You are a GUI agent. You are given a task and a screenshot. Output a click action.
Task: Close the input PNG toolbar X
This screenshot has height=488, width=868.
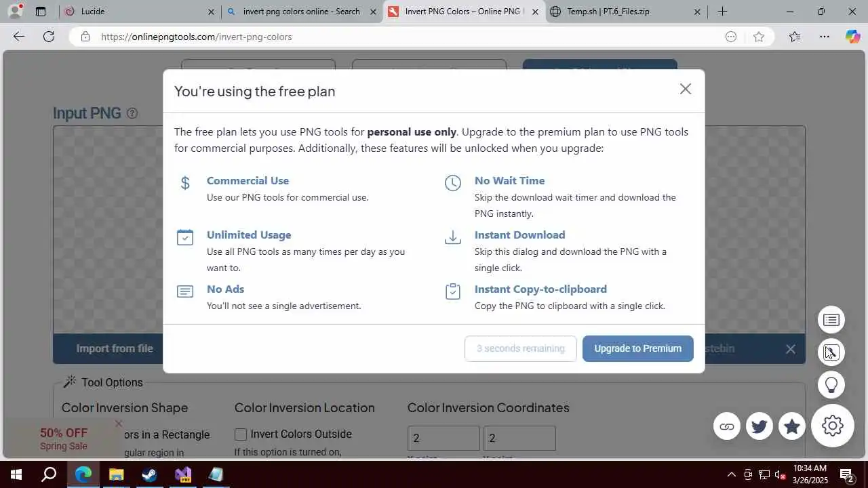pos(791,349)
